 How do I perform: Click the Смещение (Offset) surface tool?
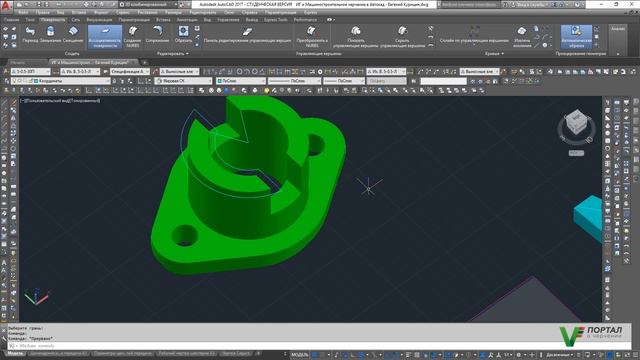pyautogui.click(x=73, y=35)
